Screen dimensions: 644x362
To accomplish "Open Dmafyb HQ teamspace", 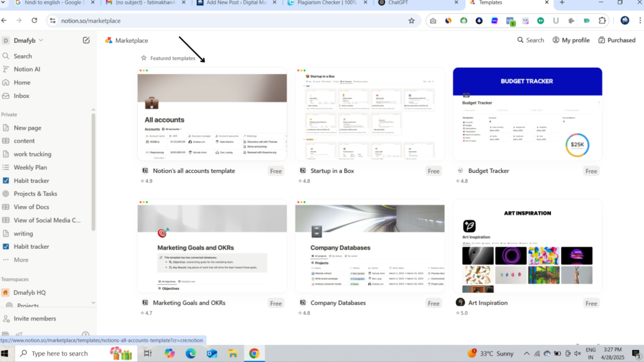I will 30,292.
